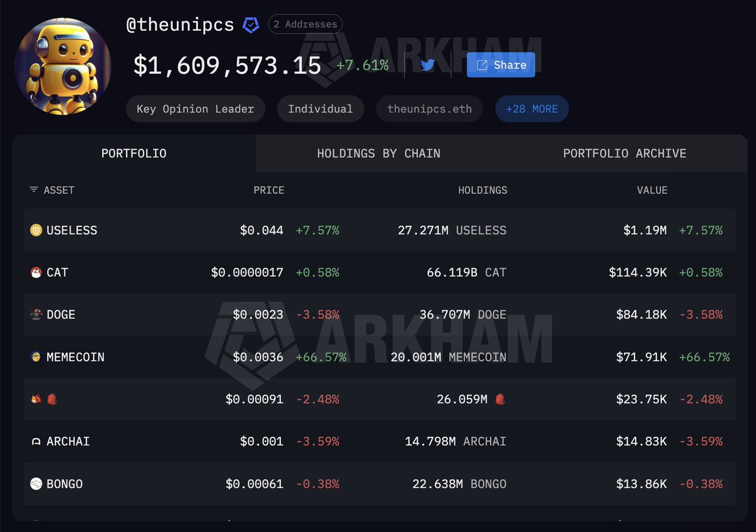The width and height of the screenshot is (756, 532).
Task: Select the Portfolio tab
Action: click(x=134, y=154)
